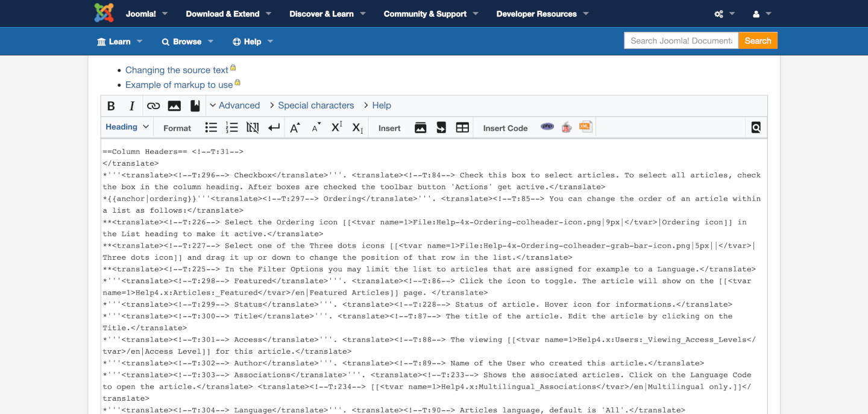Open the Help menu in blue bar
Image resolution: width=868 pixels, height=414 pixels.
(x=253, y=42)
